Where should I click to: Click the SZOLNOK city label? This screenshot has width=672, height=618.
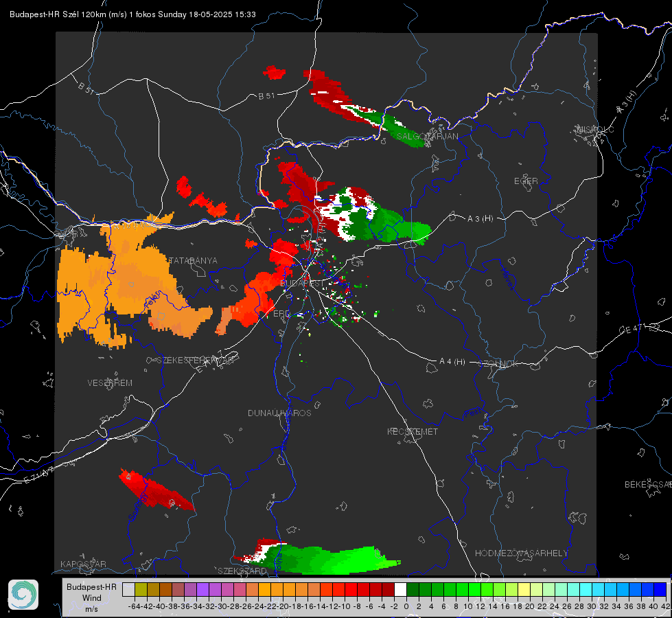tap(498, 364)
